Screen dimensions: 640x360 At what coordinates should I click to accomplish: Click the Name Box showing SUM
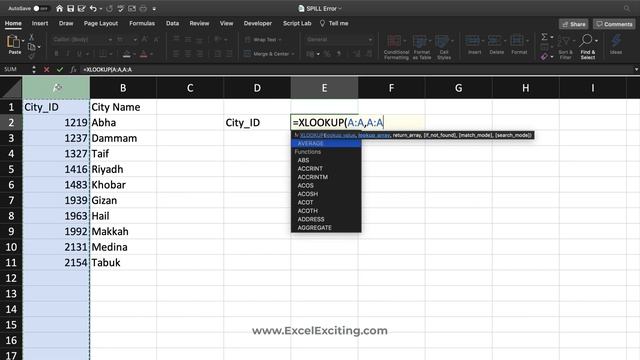tap(16, 69)
